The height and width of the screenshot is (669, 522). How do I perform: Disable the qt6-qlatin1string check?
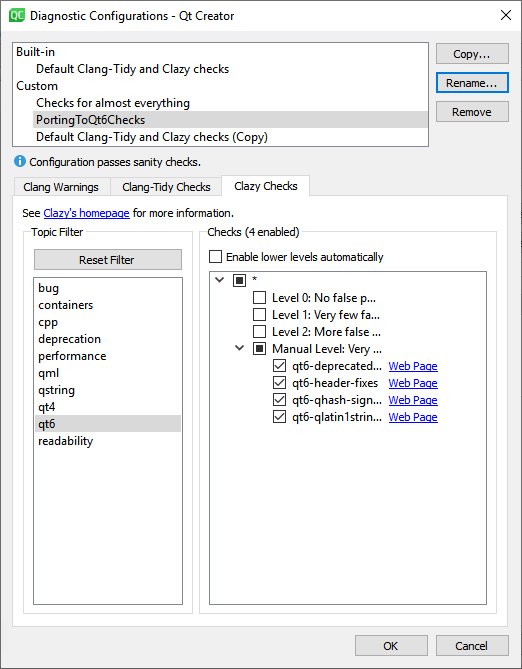pyautogui.click(x=280, y=417)
